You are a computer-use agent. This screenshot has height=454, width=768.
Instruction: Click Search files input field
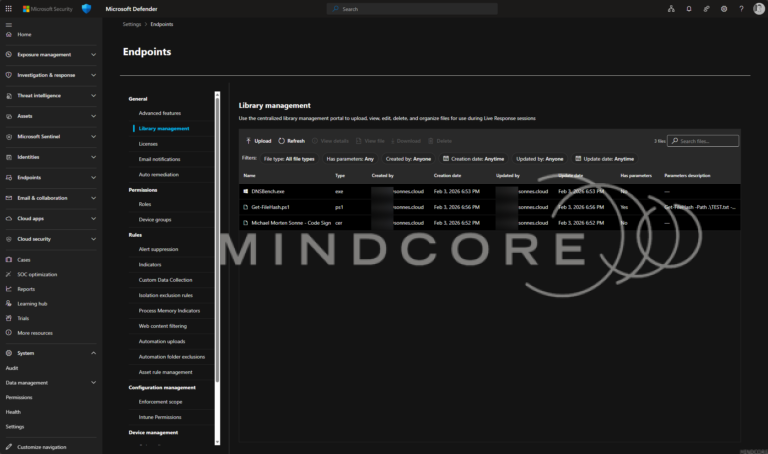(x=703, y=141)
